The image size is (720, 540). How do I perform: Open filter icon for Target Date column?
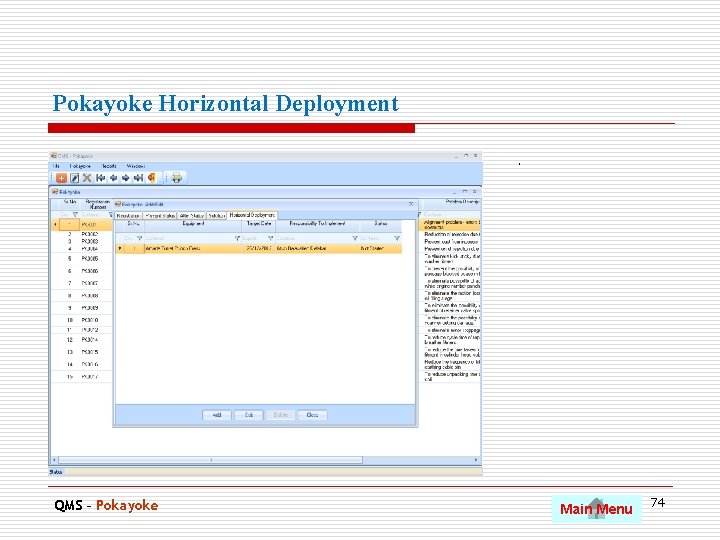click(270, 238)
